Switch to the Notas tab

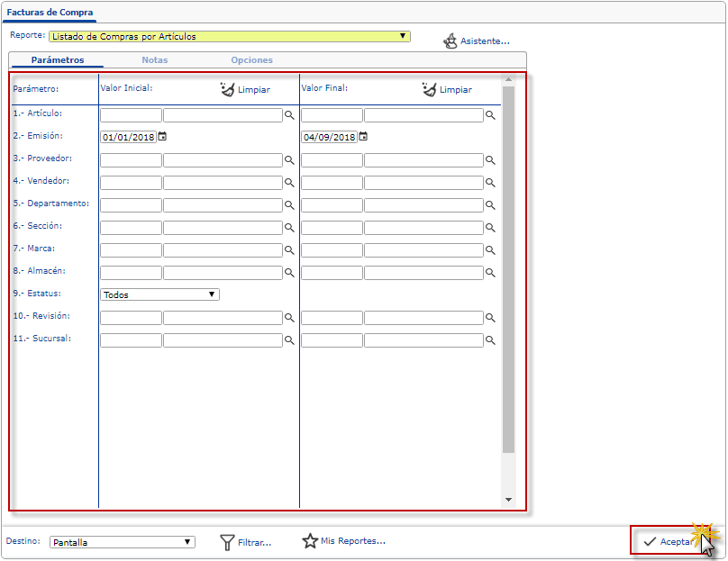point(154,60)
